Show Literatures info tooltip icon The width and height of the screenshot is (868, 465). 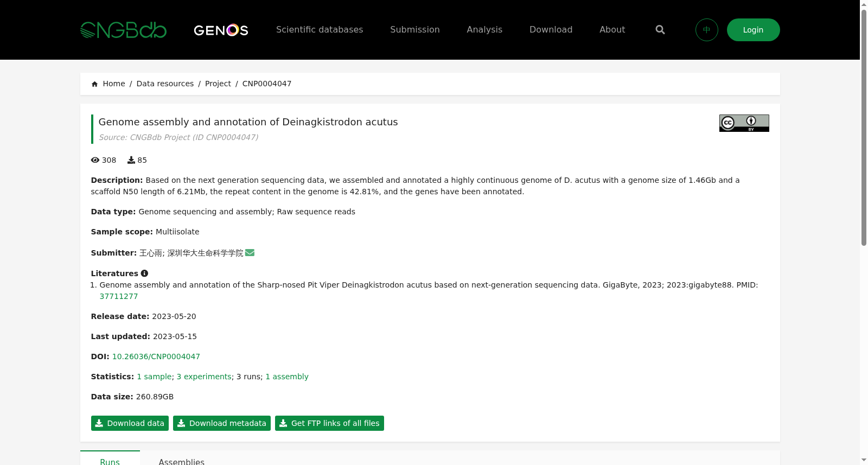pyautogui.click(x=144, y=273)
